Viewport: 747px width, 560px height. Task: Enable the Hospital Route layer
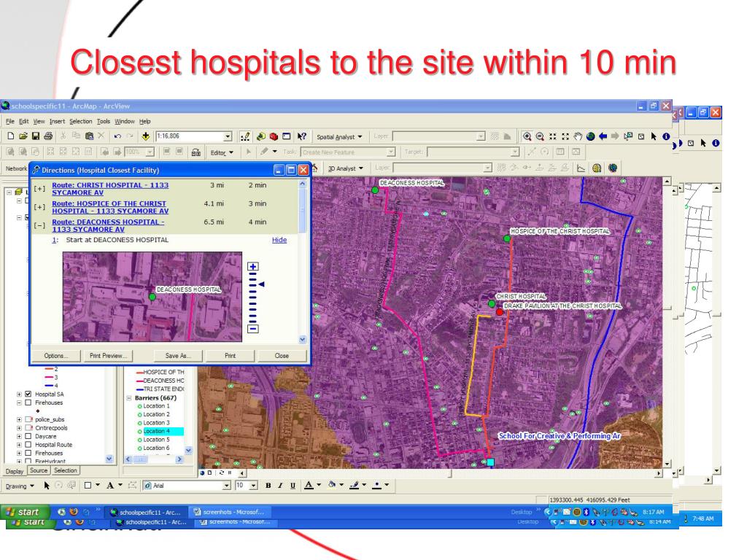[x=28, y=445]
